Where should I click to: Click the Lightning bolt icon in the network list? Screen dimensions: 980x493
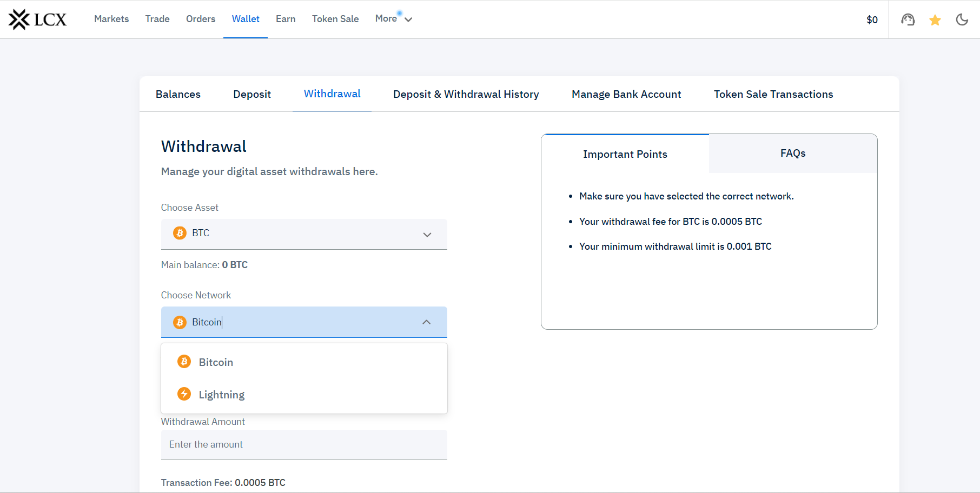point(184,394)
